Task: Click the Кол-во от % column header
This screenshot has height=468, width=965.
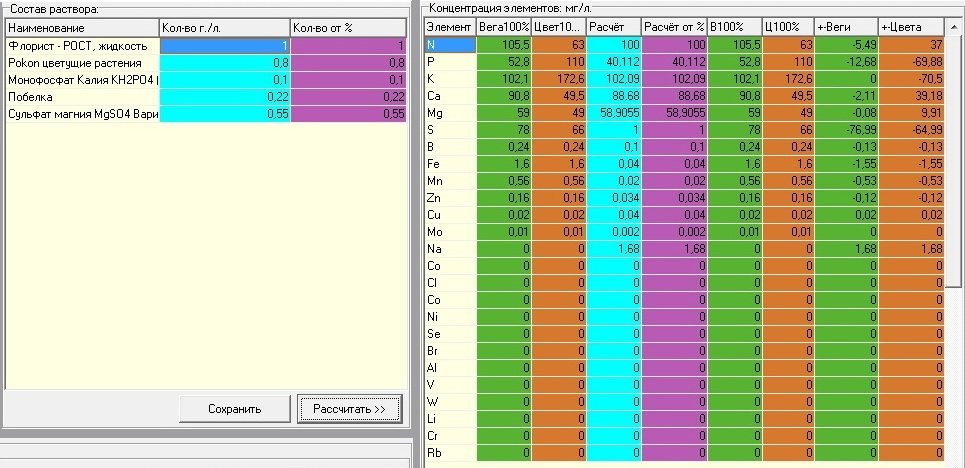Action: 348,28
